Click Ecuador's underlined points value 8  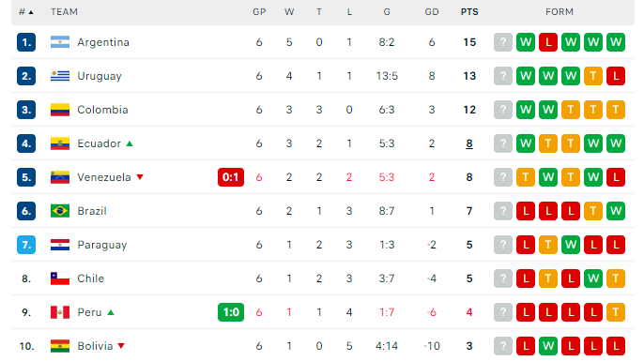[x=469, y=143]
